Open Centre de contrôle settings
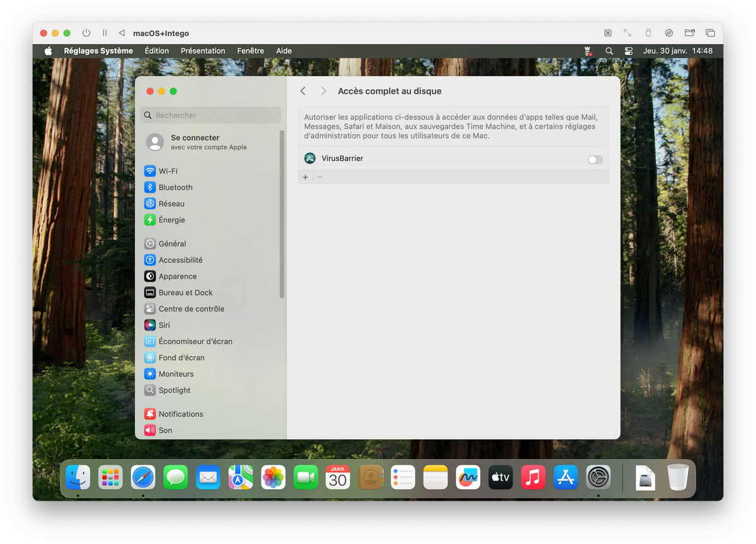Image resolution: width=756 pixels, height=544 pixels. (x=191, y=309)
